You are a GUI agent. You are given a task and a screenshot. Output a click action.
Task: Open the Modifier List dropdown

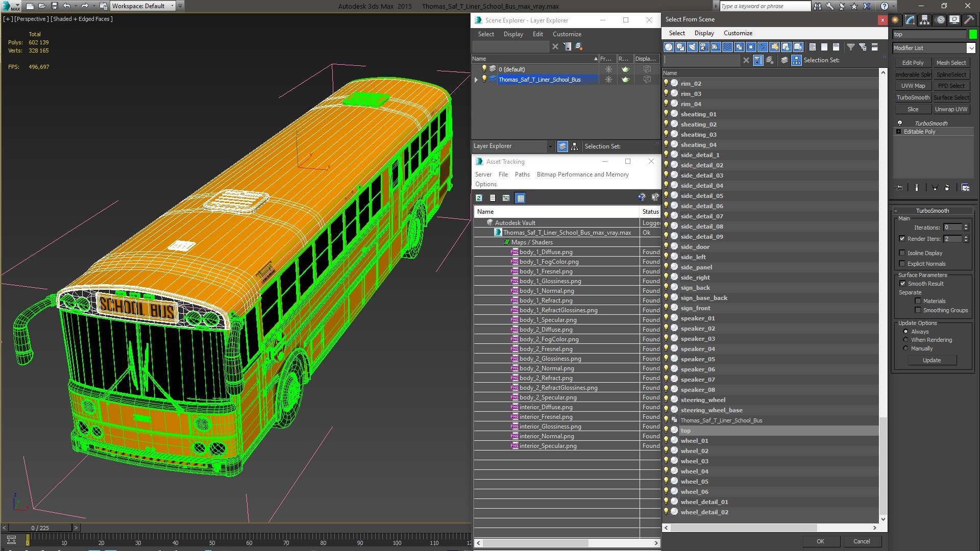tap(971, 48)
